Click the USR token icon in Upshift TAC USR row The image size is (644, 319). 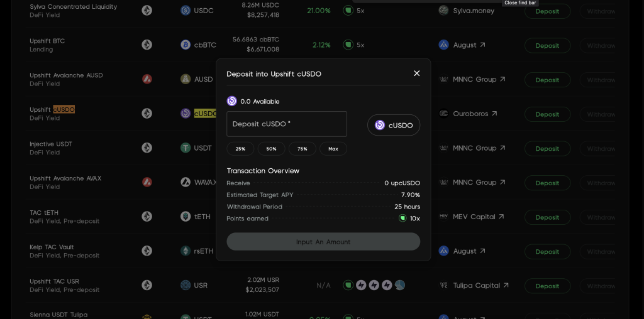pos(186,286)
